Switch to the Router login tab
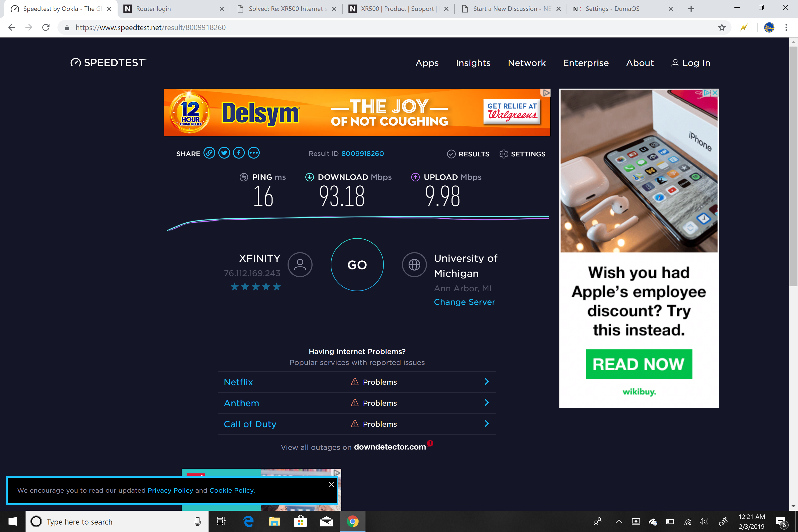This screenshot has width=798, height=532. point(153,9)
